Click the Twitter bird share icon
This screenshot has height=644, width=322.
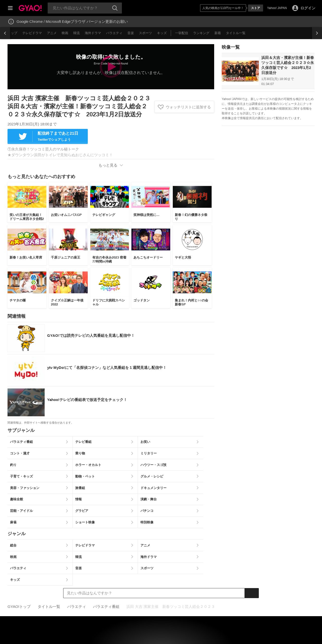click(x=23, y=136)
